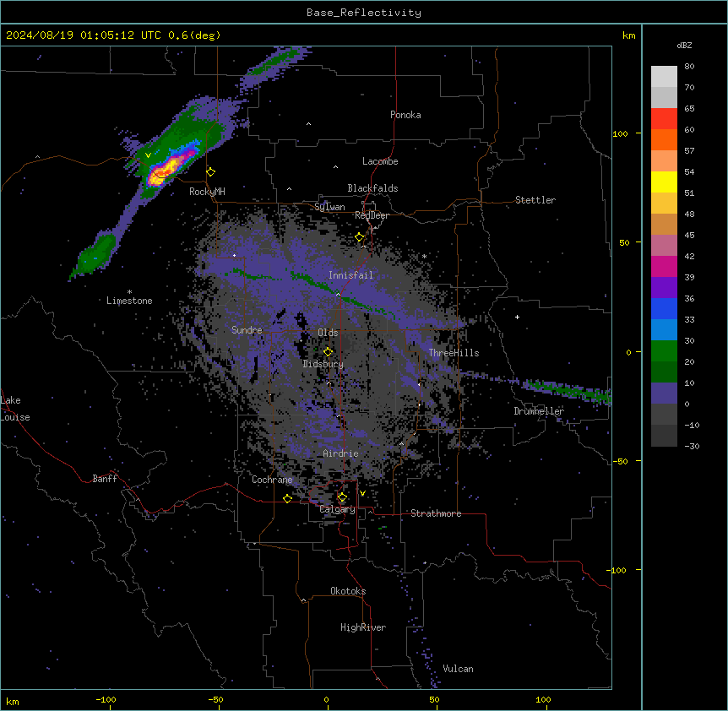Click the yellow V marker beside the storm core

coord(148,155)
